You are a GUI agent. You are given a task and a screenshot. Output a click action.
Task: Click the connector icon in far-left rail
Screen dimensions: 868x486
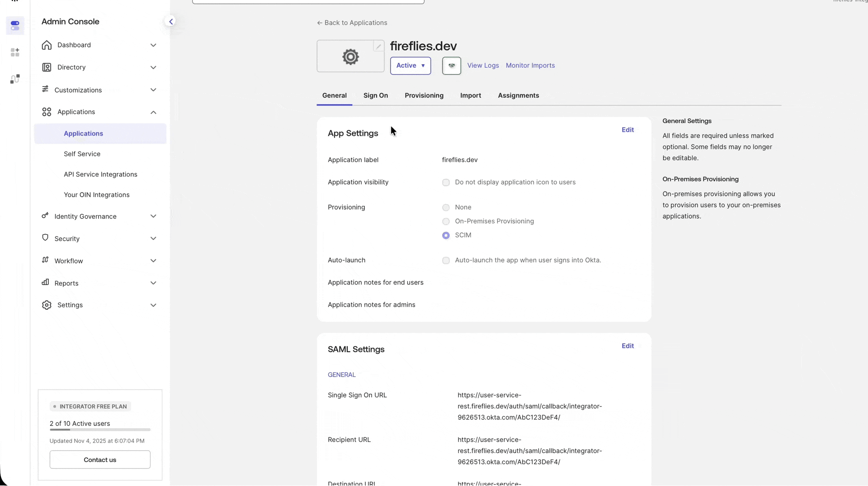tap(15, 79)
